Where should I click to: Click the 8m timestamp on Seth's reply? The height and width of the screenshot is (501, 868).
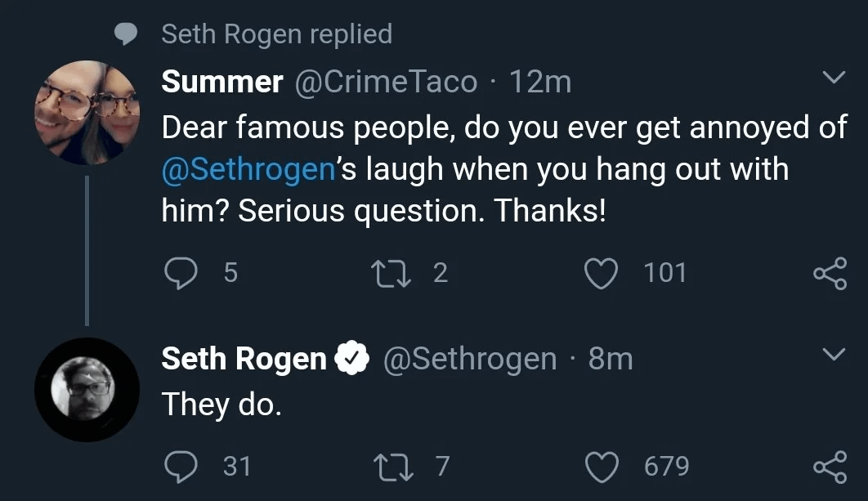coord(610,359)
